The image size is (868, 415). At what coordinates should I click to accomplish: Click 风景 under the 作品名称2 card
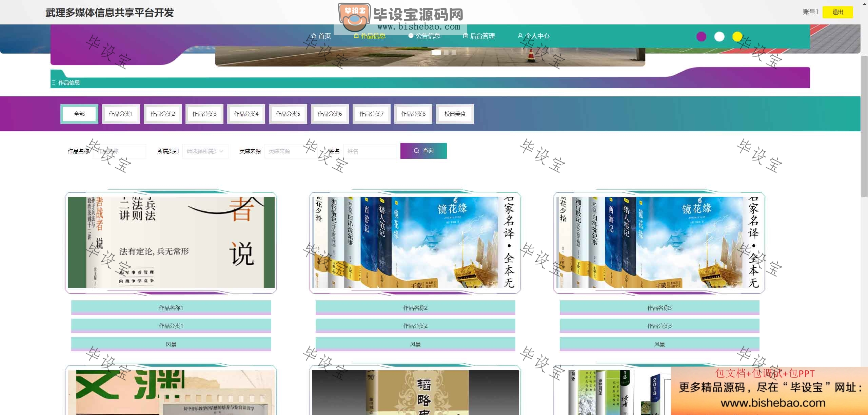pyautogui.click(x=415, y=344)
